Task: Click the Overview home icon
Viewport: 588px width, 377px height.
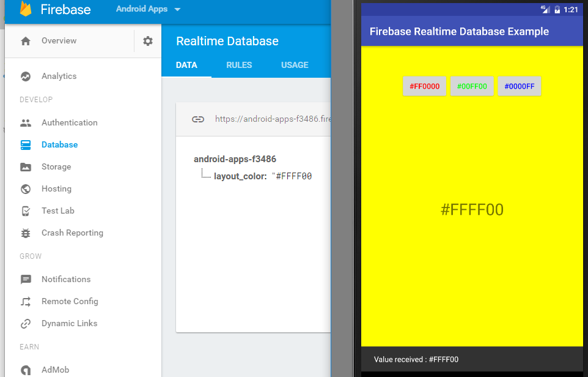Action: [x=26, y=41]
